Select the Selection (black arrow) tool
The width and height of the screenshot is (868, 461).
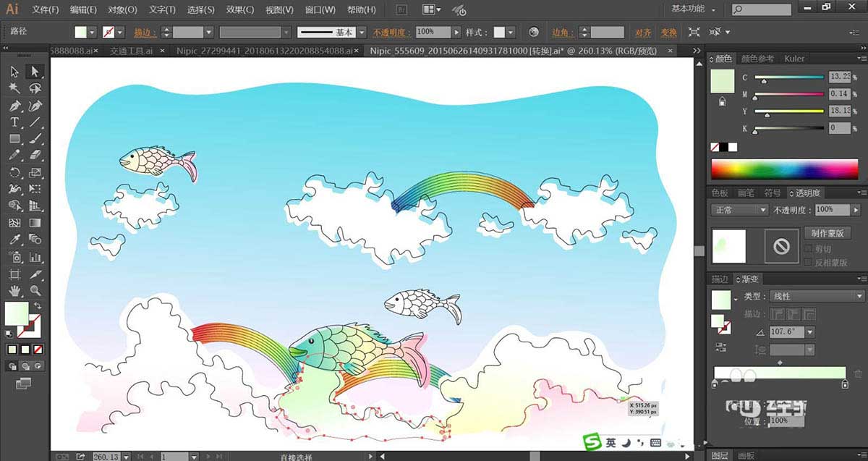[x=14, y=72]
